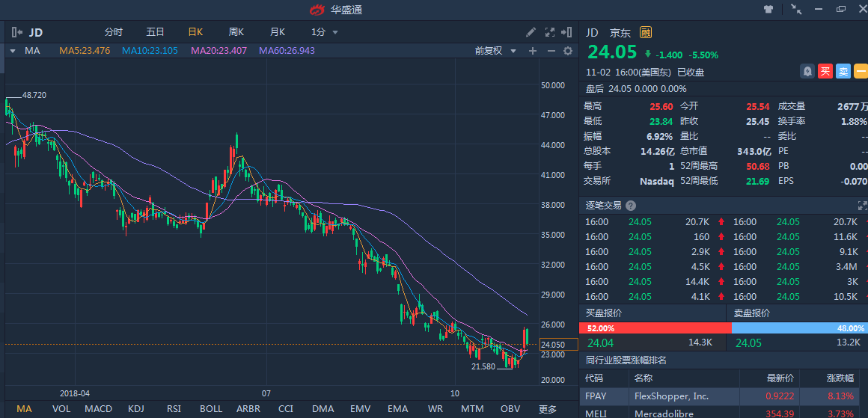Expand the 逐笔交易 trades panel

click(863, 206)
